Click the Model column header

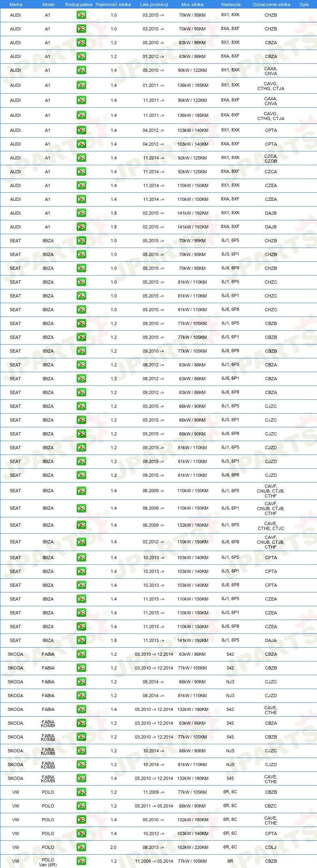coord(48,4)
